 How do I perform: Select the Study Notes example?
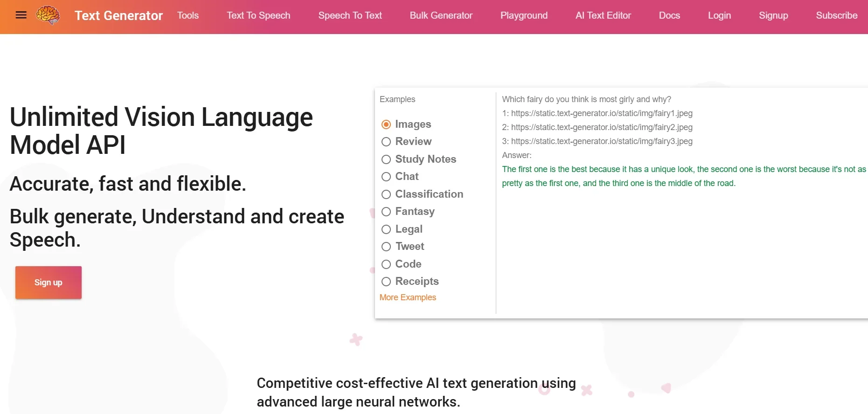tap(386, 159)
